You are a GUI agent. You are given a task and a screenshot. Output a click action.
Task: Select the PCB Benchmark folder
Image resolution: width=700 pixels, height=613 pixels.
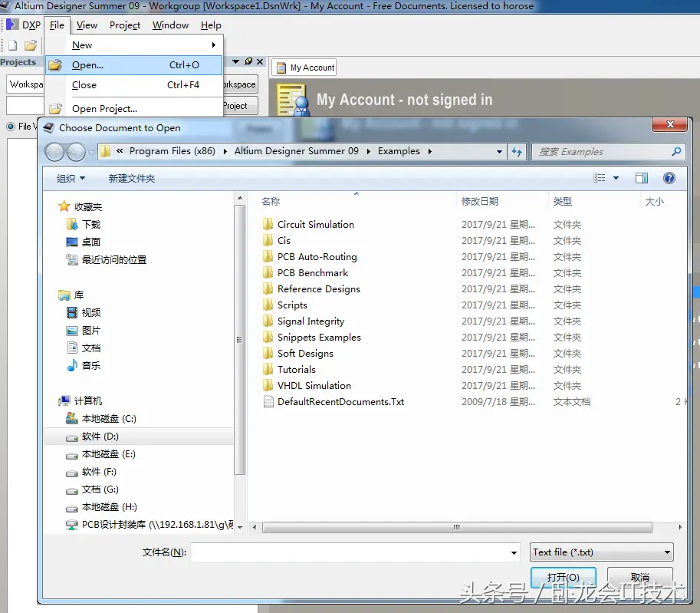[x=313, y=273]
